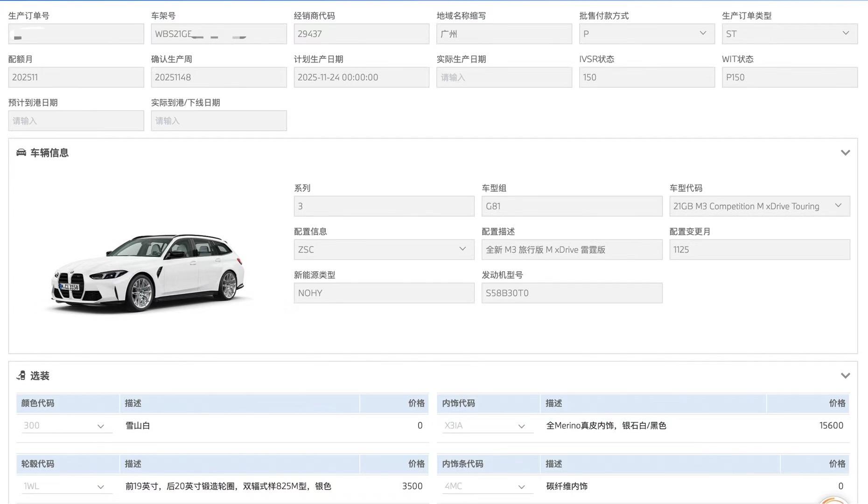Click the 碳纤维内饰 description text
The height and width of the screenshot is (504, 868).
[x=567, y=486]
